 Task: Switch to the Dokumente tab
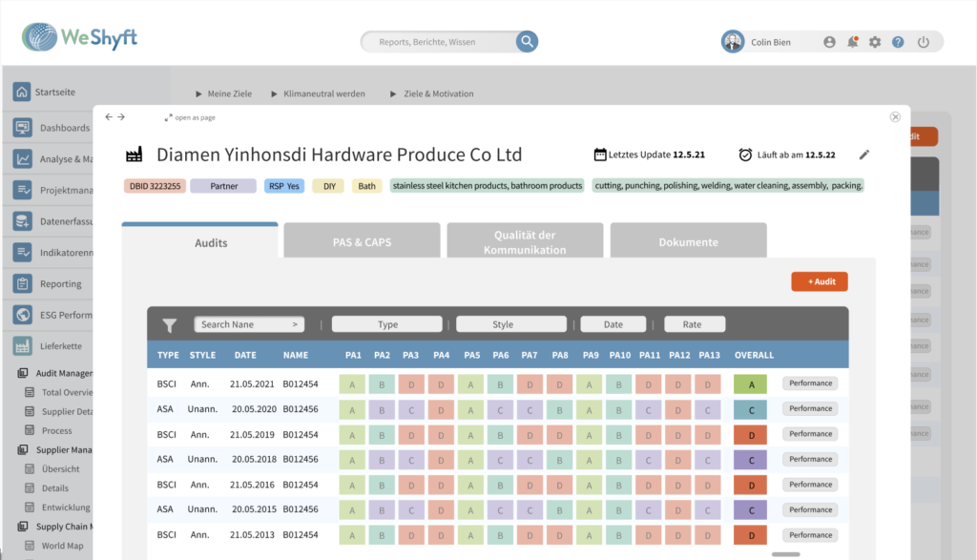click(689, 241)
